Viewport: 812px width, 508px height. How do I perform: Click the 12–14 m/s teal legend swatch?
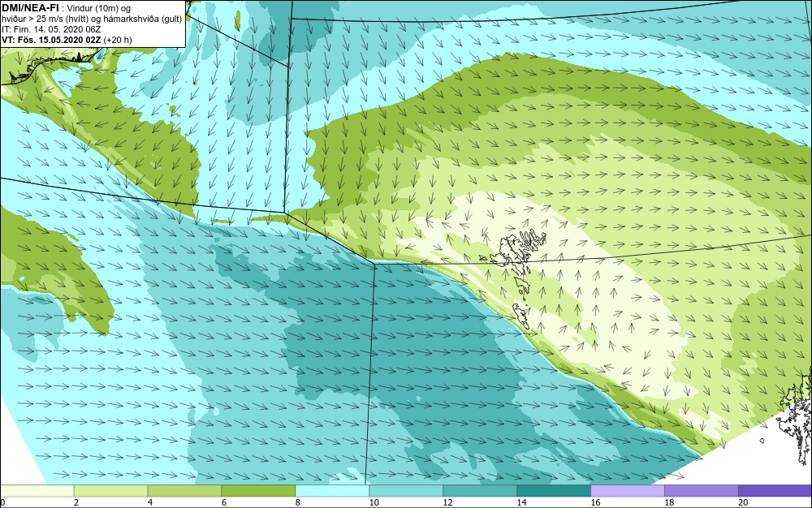480,491
